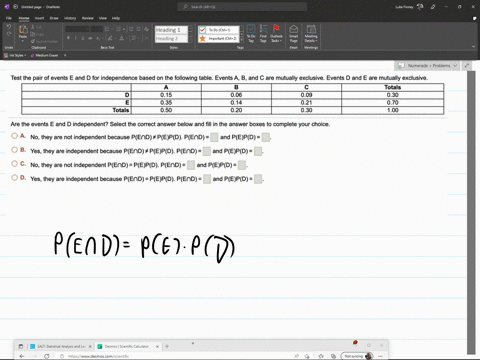Select answer option D radio button

[14, 178]
